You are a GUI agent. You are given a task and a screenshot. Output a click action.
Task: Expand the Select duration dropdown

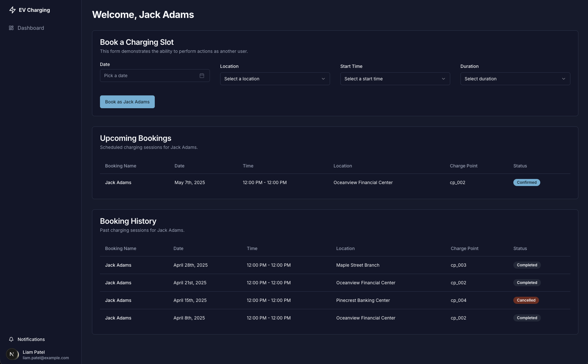tap(515, 79)
